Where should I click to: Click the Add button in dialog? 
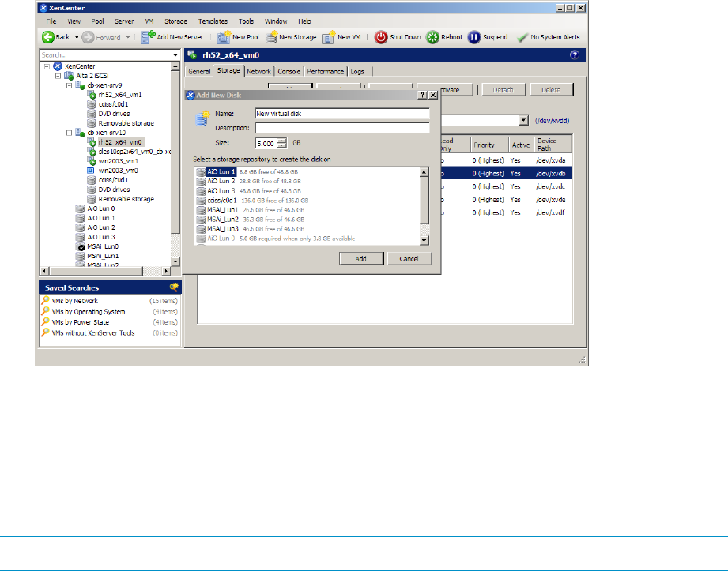(360, 259)
